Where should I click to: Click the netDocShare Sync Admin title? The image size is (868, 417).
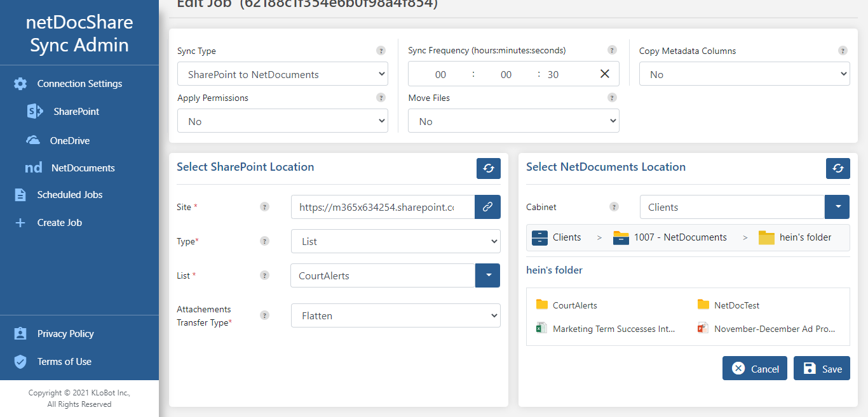click(79, 34)
